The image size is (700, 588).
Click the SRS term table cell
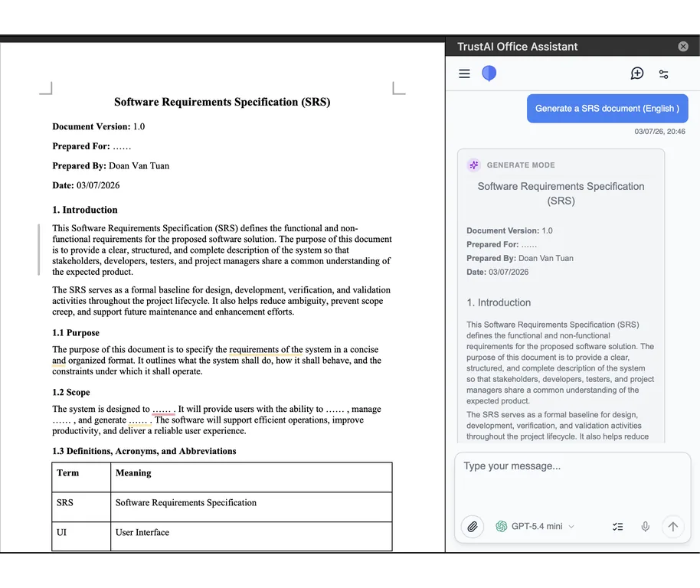tap(81, 507)
